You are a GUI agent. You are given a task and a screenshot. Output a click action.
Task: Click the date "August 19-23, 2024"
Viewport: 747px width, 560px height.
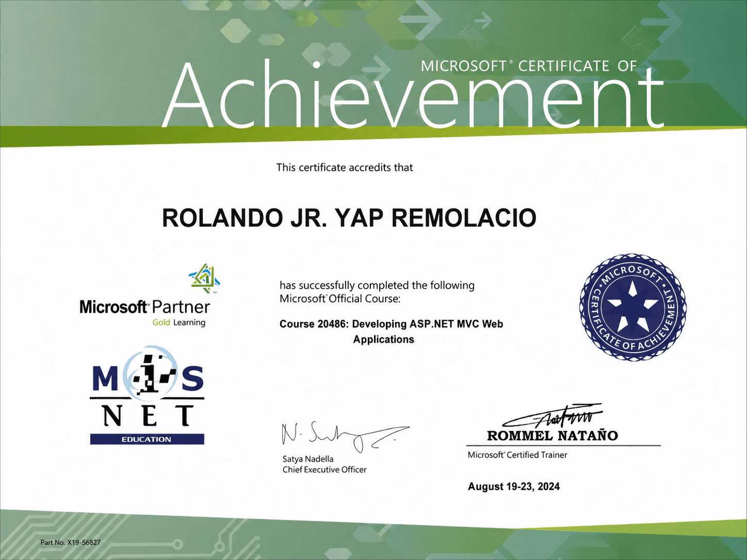[x=514, y=487]
